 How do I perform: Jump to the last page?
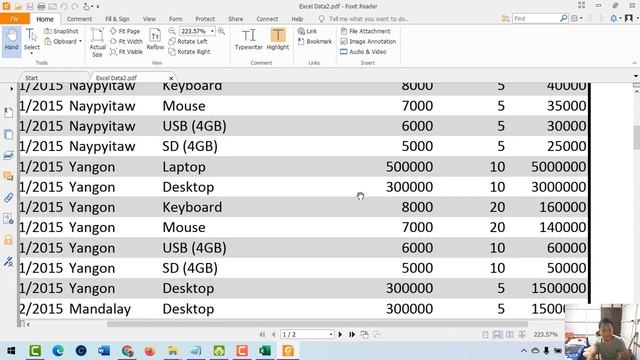point(352,334)
